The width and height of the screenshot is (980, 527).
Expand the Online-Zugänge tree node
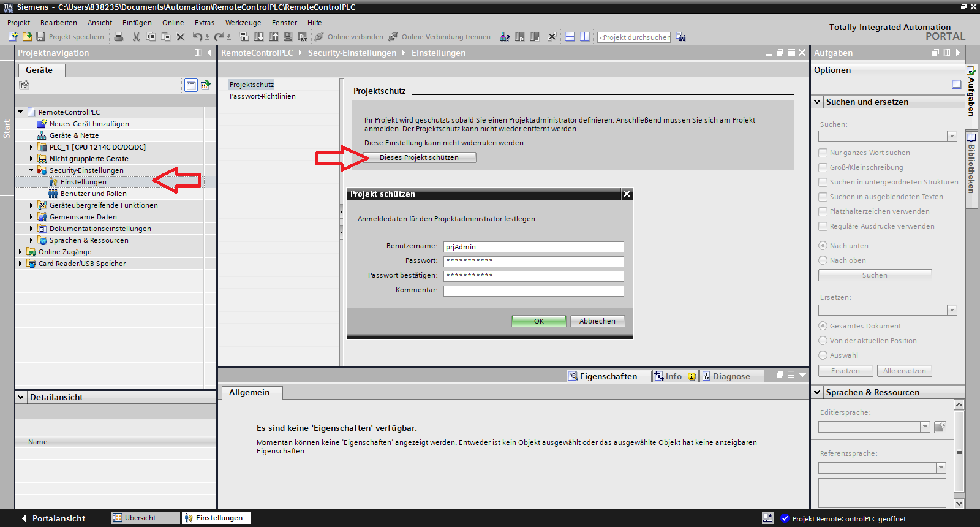click(20, 252)
